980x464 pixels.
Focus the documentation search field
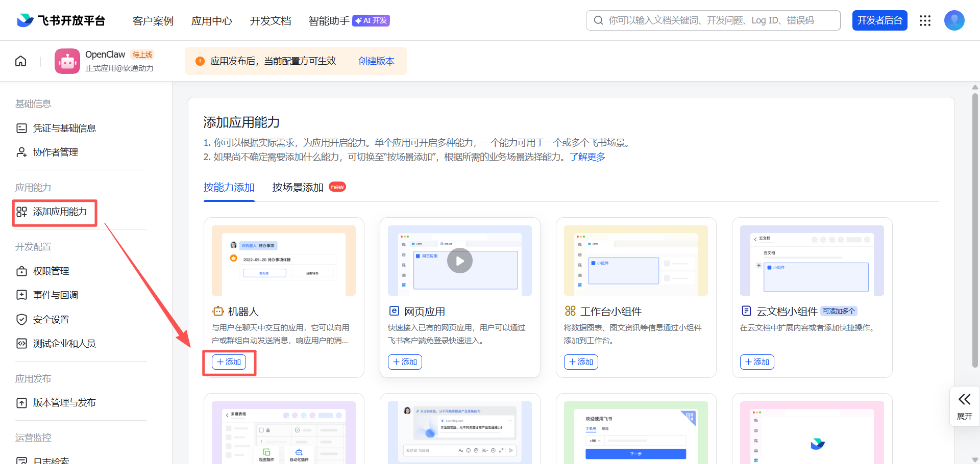pos(713,20)
